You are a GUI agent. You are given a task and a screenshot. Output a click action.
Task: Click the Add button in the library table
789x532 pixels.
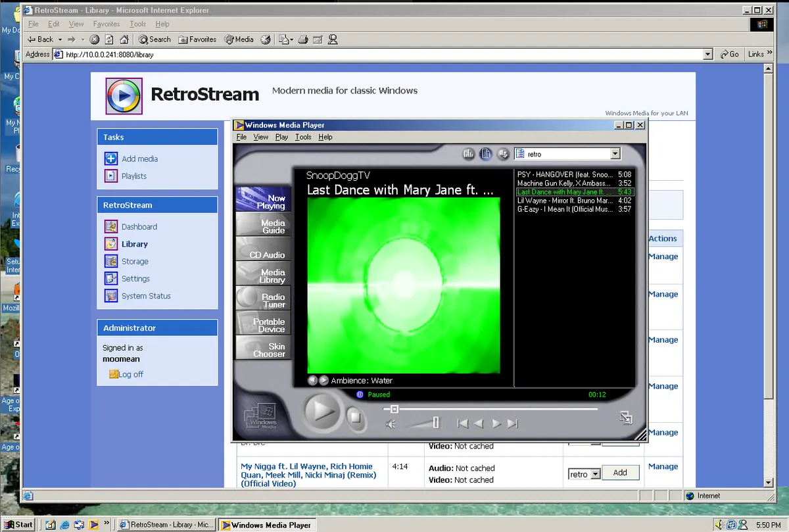(x=620, y=473)
